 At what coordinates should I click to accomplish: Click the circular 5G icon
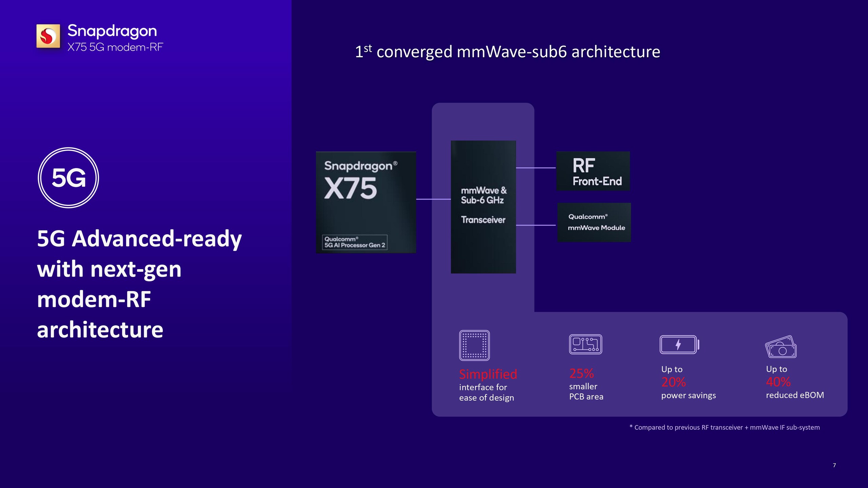(68, 178)
